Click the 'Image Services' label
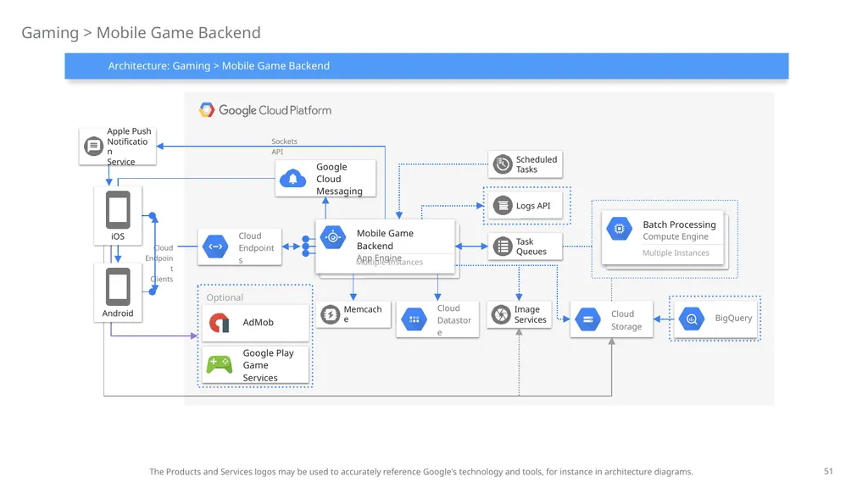 pyautogui.click(x=530, y=314)
